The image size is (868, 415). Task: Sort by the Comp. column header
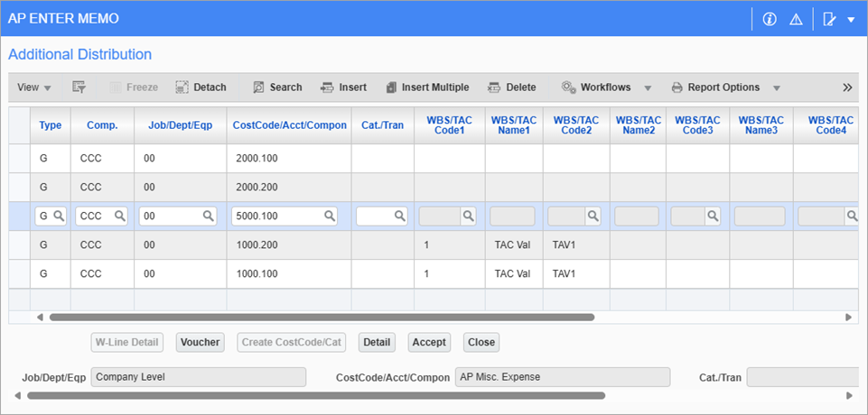click(102, 125)
